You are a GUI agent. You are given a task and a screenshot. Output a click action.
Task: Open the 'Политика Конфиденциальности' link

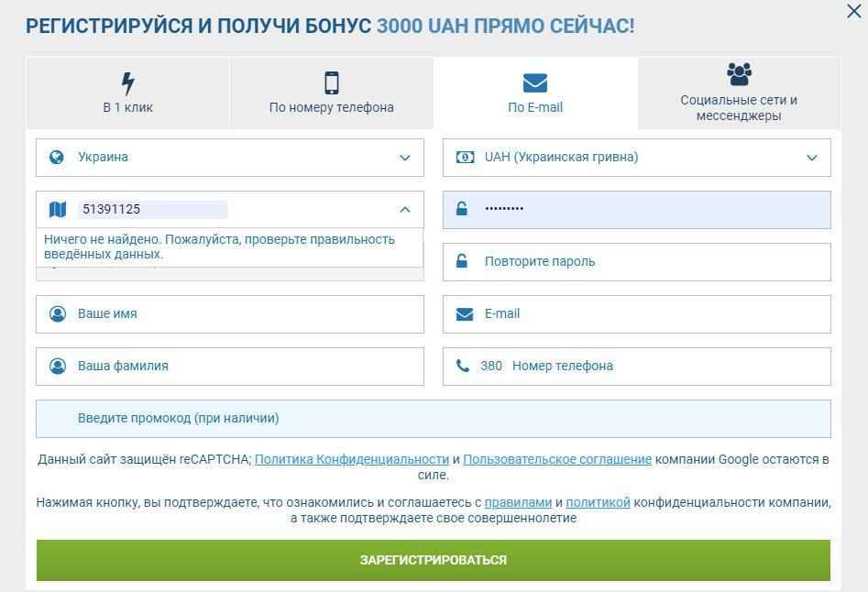(x=352, y=459)
